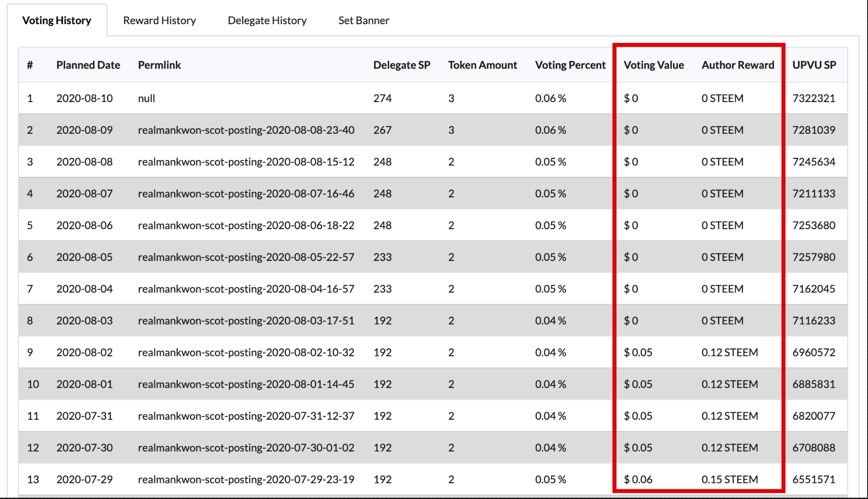Viewport: 868px width, 499px height.
Task: Open permlink realmankwon-scot-posting-2020-08-08-23-40
Action: point(246,130)
